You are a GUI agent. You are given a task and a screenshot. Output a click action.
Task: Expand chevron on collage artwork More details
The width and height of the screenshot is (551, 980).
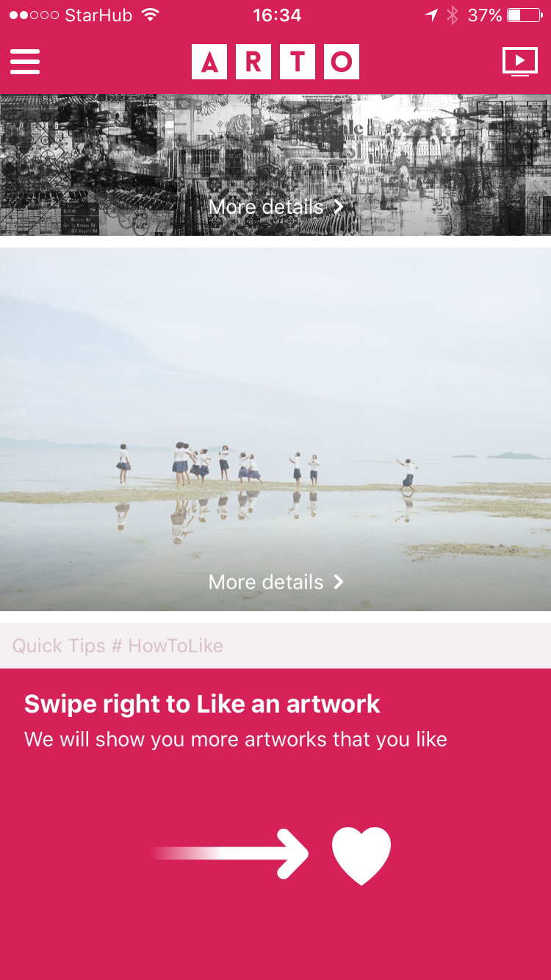(339, 207)
